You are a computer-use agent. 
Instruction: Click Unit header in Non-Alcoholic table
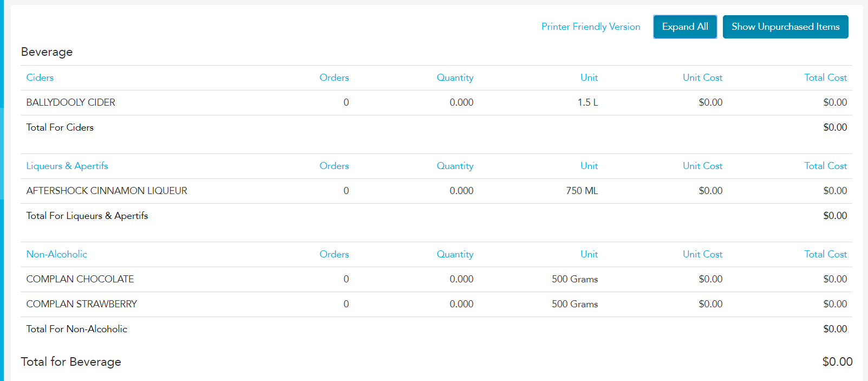[x=589, y=254]
